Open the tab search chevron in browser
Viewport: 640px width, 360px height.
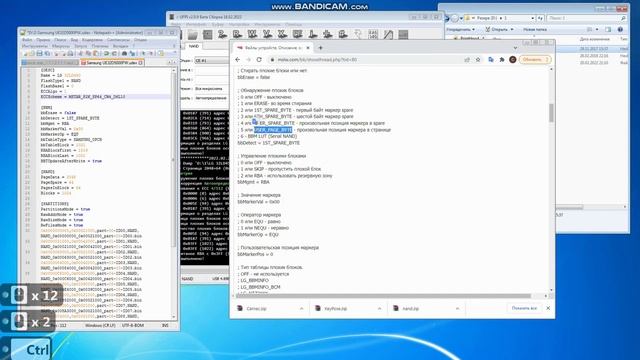[516, 48]
